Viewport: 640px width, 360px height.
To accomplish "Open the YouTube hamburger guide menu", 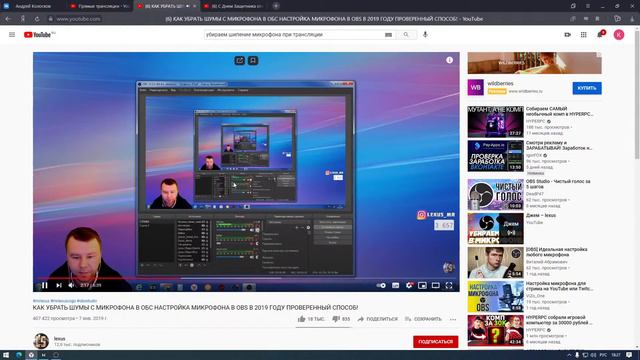I will (12, 35).
